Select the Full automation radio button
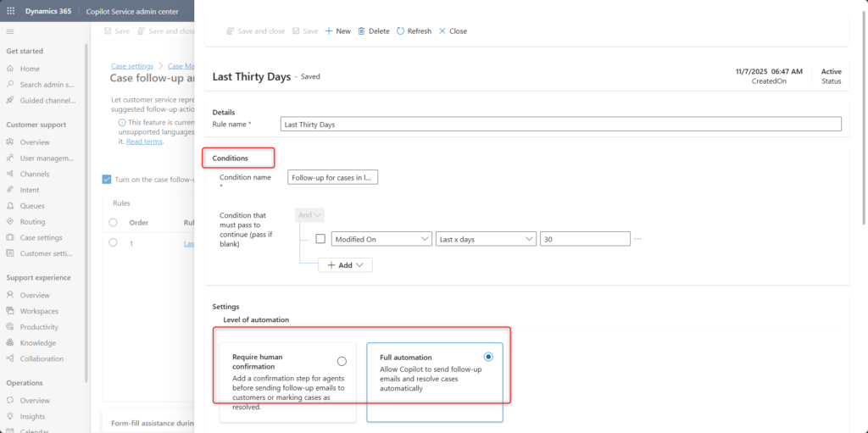This screenshot has width=868, height=433. click(488, 357)
